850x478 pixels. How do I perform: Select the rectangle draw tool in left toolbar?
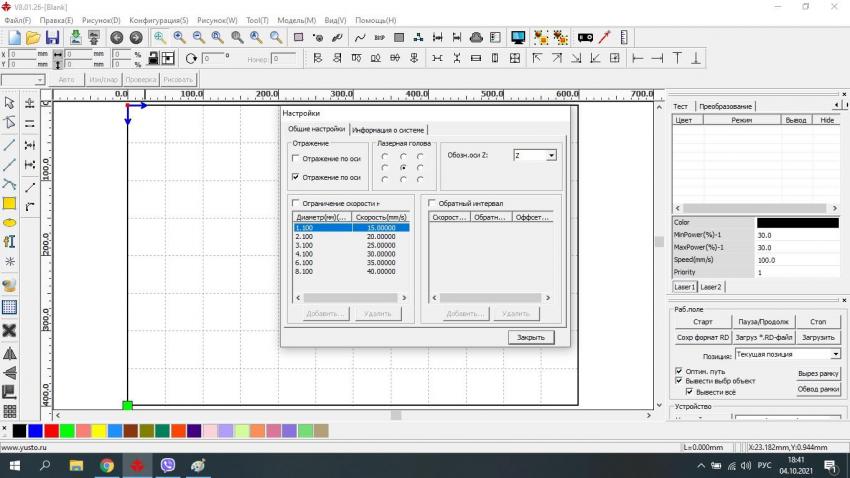pyautogui.click(x=9, y=203)
